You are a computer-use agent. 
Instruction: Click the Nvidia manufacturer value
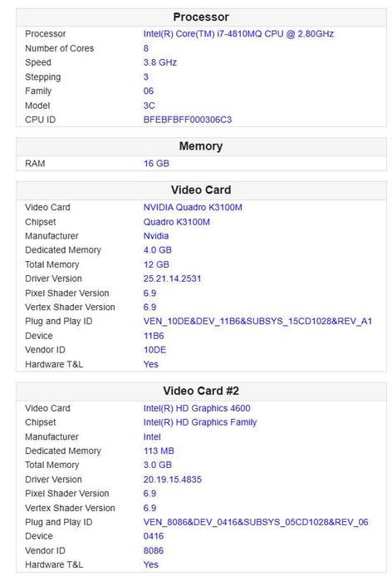tap(156, 236)
